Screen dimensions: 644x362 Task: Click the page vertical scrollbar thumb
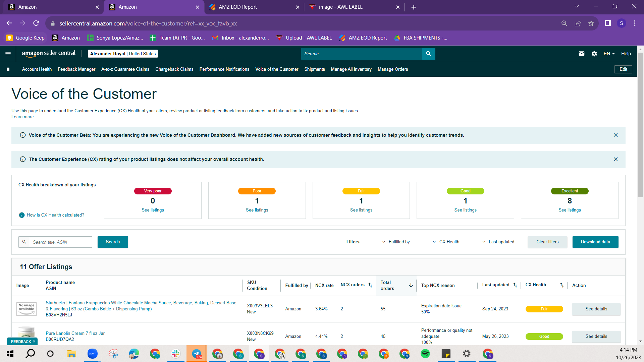[x=640, y=124]
